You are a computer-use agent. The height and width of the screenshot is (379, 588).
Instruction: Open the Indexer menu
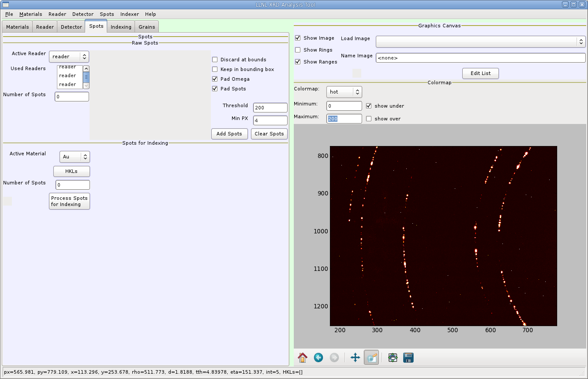[x=130, y=14]
